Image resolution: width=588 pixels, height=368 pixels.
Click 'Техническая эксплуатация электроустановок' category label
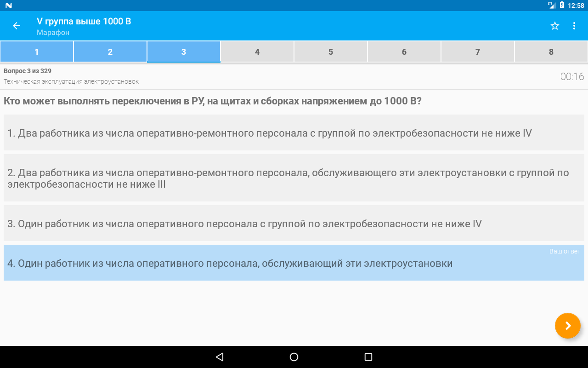(71, 81)
